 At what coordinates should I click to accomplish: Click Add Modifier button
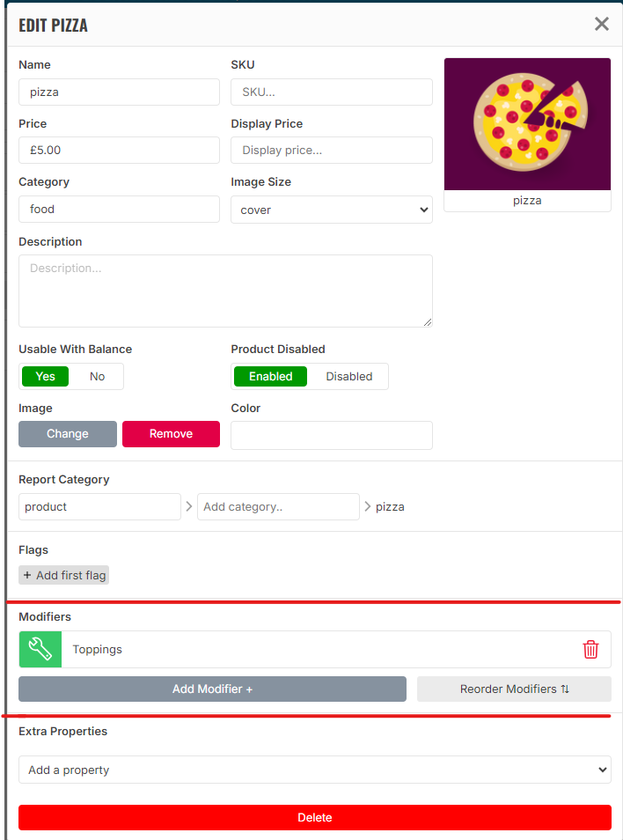pyautogui.click(x=212, y=689)
